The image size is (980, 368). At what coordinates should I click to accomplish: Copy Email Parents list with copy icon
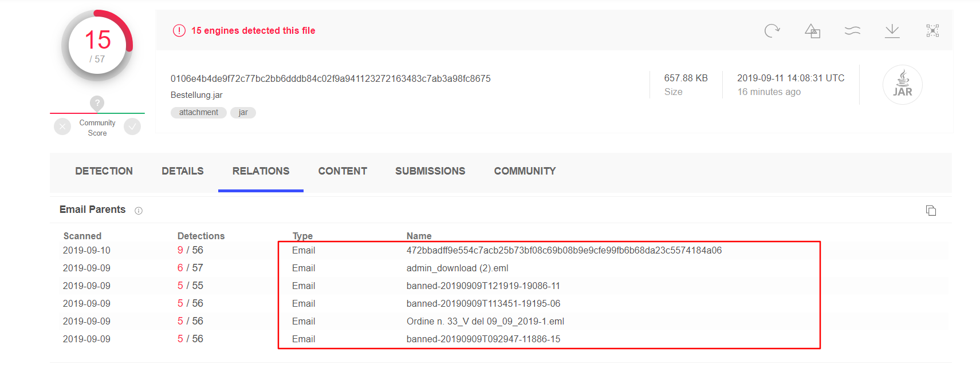click(x=931, y=211)
